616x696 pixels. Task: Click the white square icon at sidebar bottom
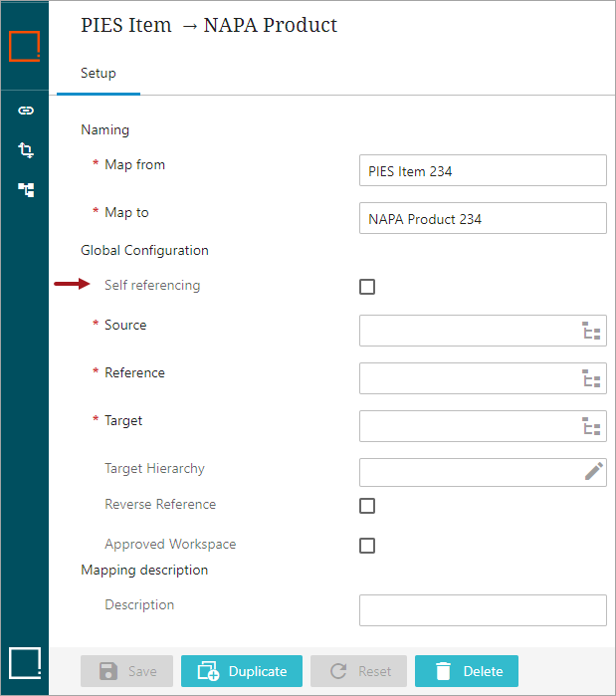coord(25,662)
